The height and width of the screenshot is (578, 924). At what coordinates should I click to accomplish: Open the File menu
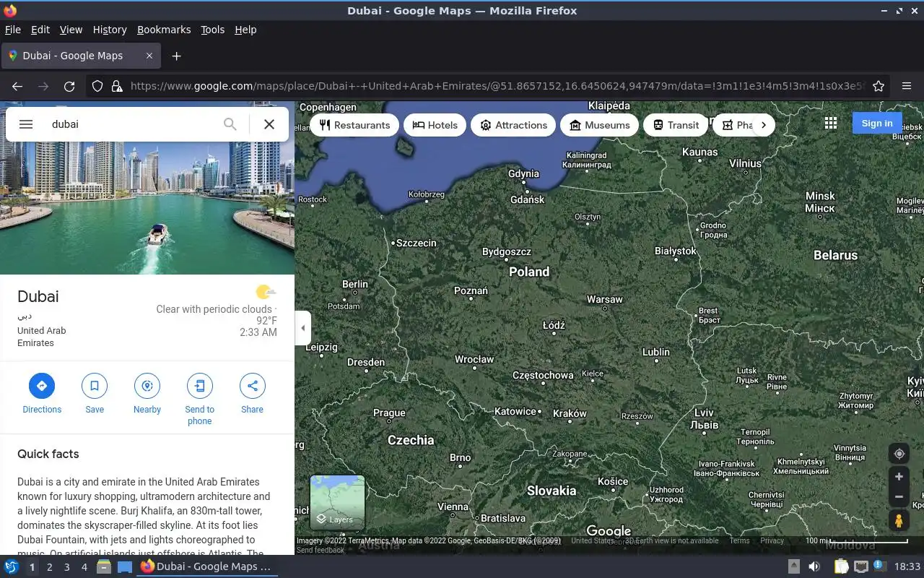click(x=12, y=30)
